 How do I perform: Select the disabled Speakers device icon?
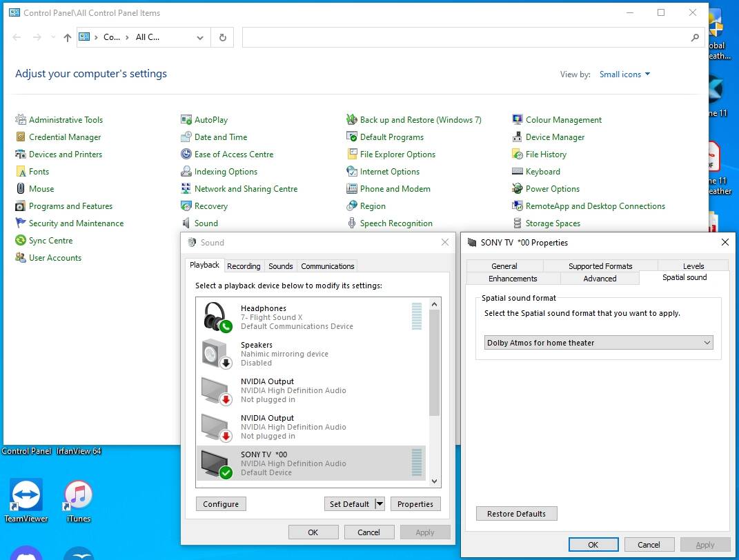[x=217, y=353]
